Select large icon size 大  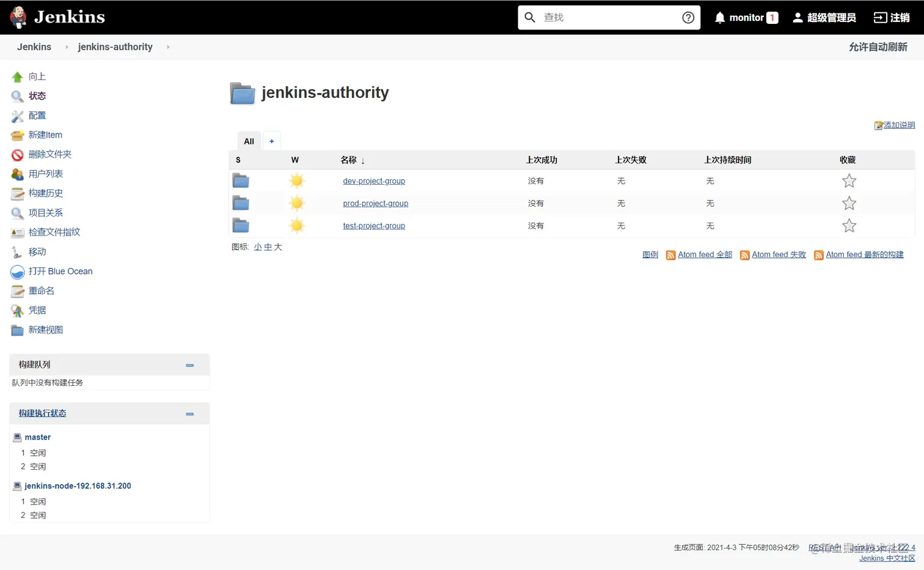(x=278, y=247)
